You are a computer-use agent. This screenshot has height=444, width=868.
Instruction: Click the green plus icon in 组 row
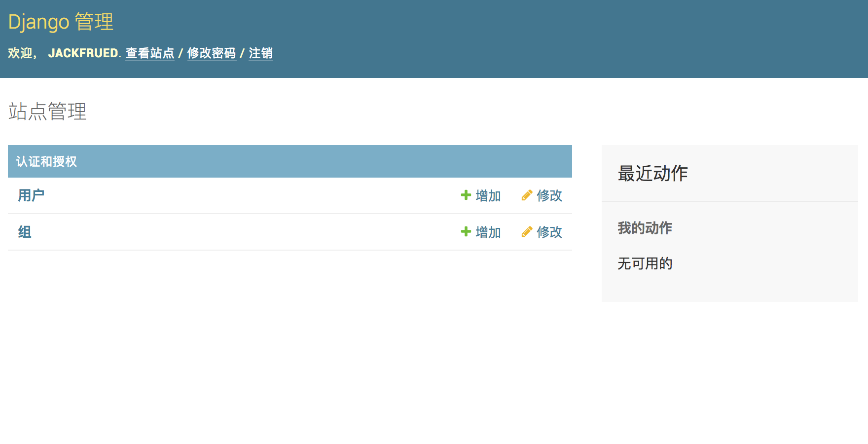pyautogui.click(x=466, y=232)
